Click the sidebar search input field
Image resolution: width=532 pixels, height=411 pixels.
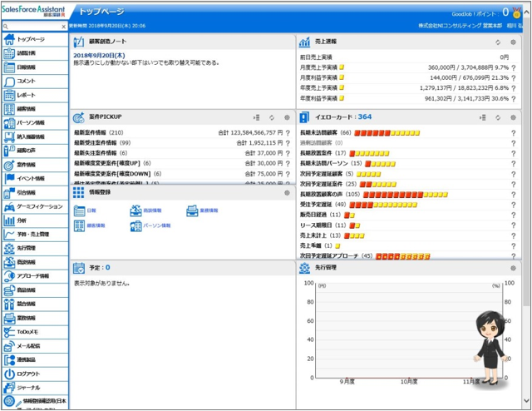click(x=34, y=27)
